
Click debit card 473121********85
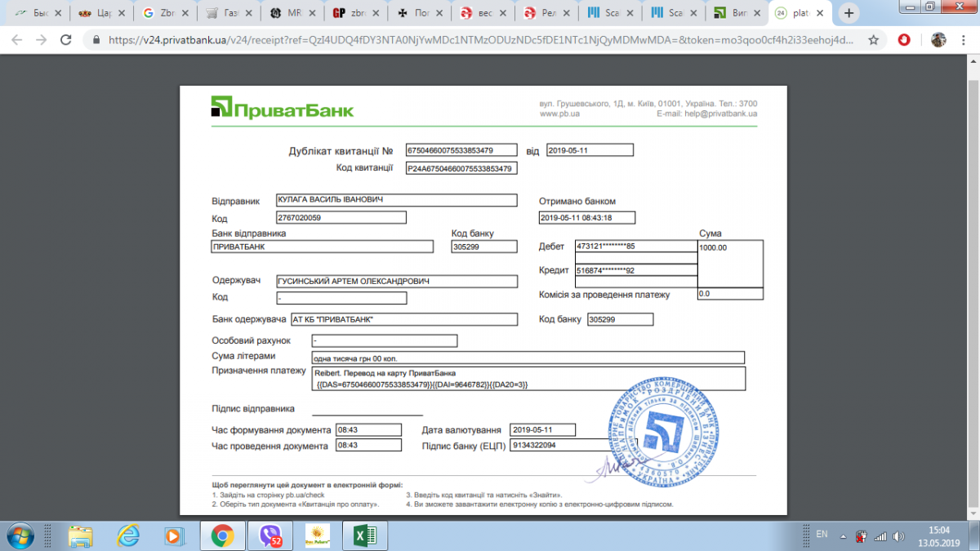(x=636, y=246)
